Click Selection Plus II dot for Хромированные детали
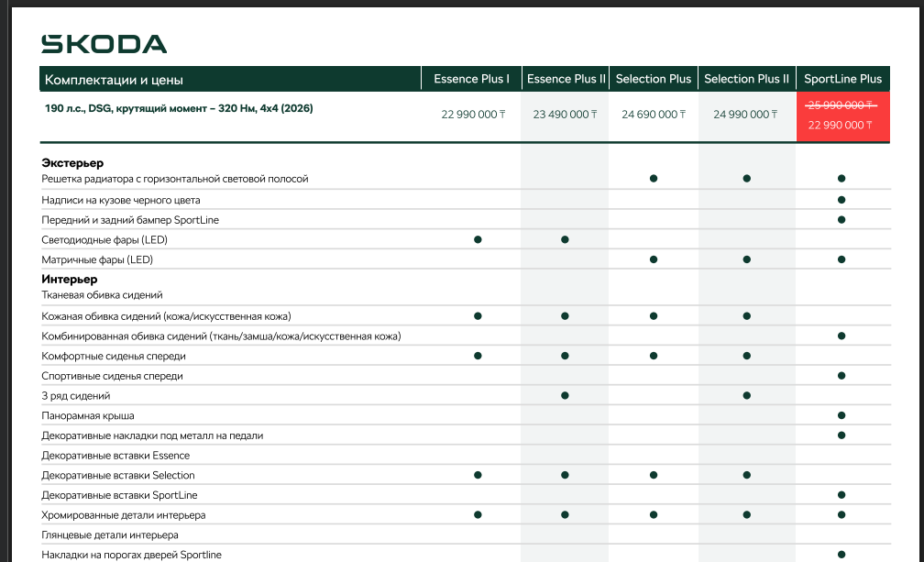Screen dimensions: 924x562 746,515
